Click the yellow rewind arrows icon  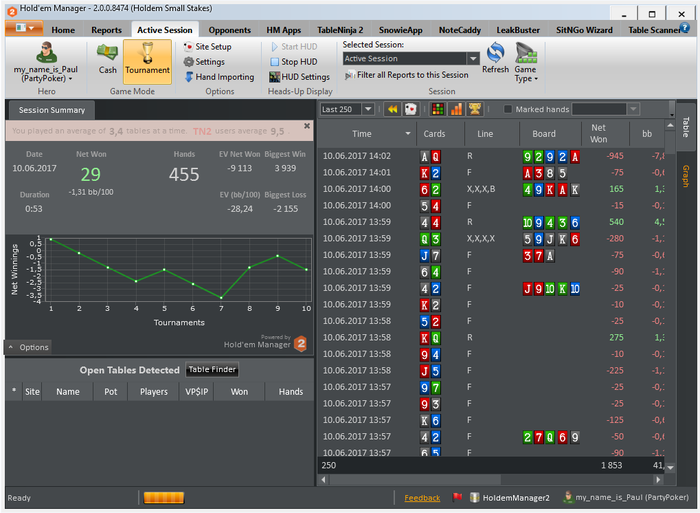click(392, 109)
